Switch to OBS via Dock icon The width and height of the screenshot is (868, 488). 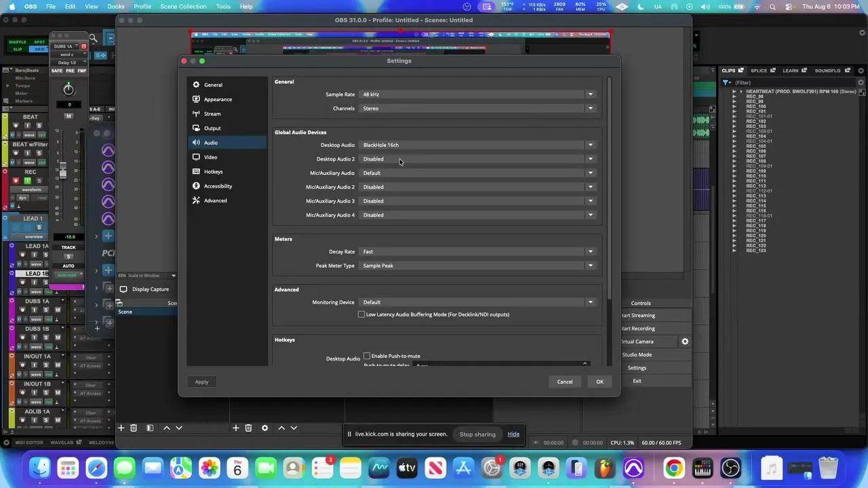click(x=731, y=468)
